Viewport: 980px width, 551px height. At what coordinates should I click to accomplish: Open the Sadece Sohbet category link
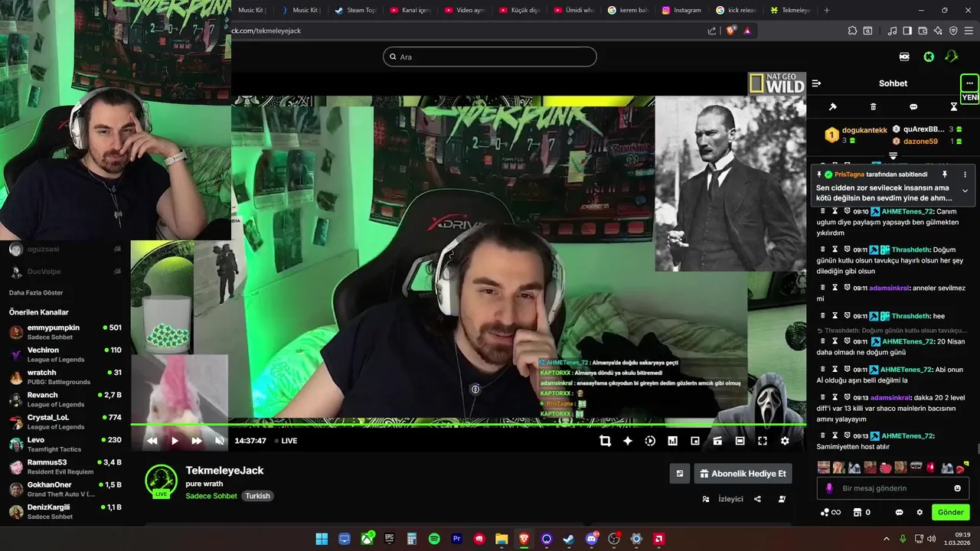click(211, 496)
